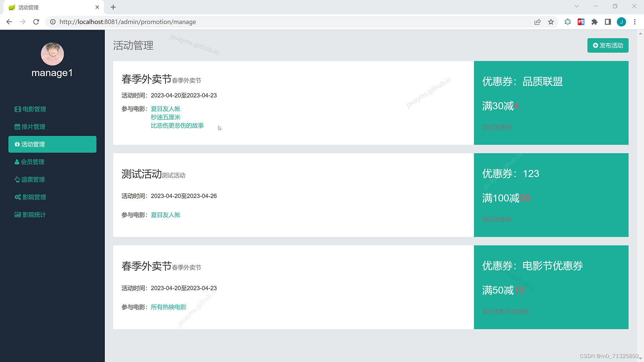
Task: Bookmark this page with the star icon
Action: tap(551, 22)
